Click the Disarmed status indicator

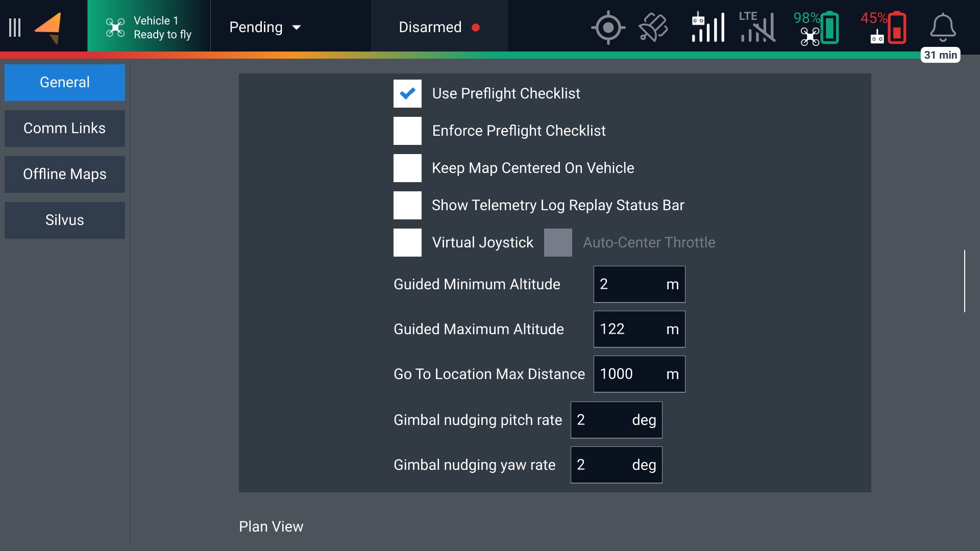click(439, 28)
